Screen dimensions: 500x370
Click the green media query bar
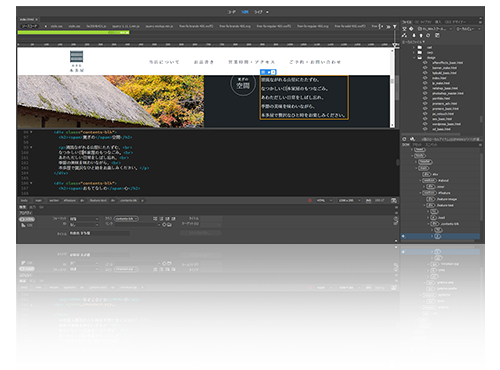(x=74, y=32)
